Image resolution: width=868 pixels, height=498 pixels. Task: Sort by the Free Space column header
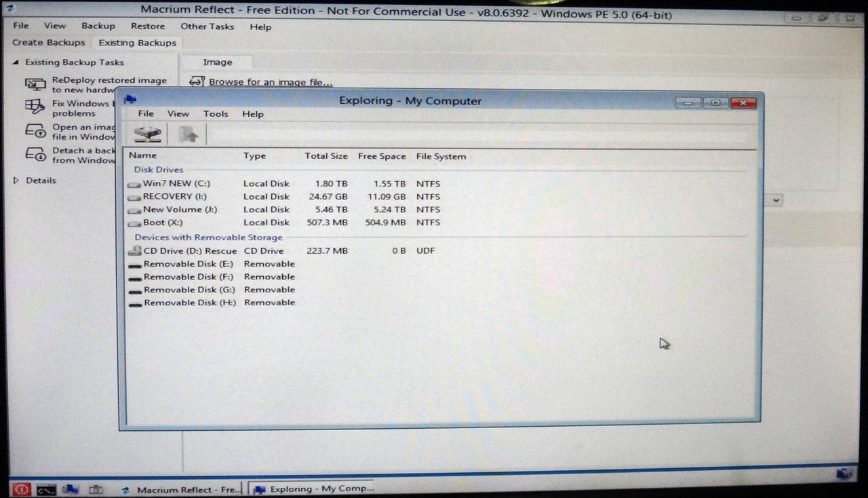[382, 156]
